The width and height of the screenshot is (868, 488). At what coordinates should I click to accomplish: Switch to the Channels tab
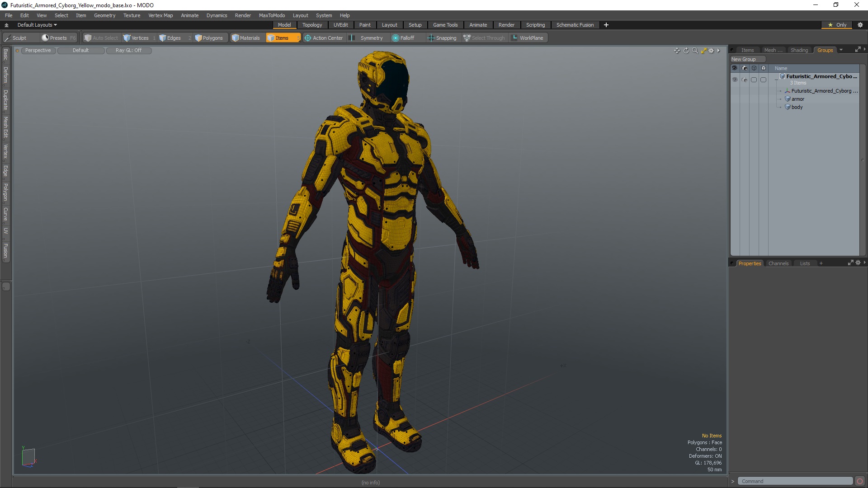point(778,263)
